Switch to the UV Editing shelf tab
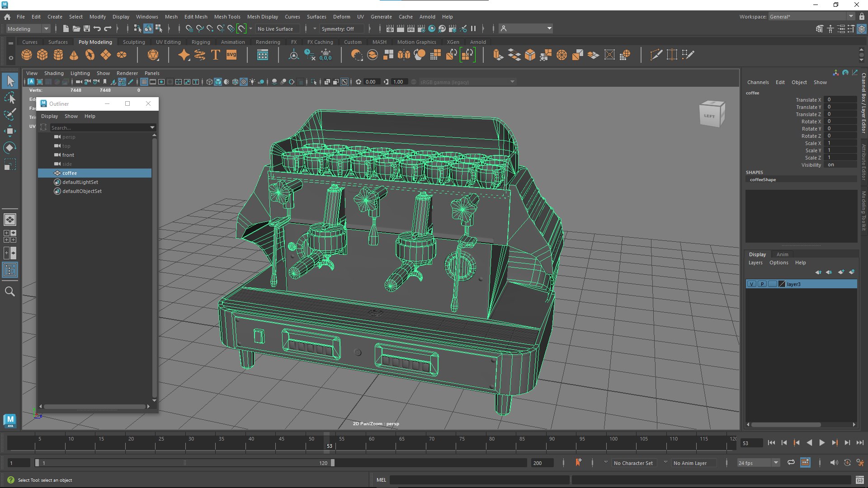This screenshot has width=868, height=488. (168, 42)
